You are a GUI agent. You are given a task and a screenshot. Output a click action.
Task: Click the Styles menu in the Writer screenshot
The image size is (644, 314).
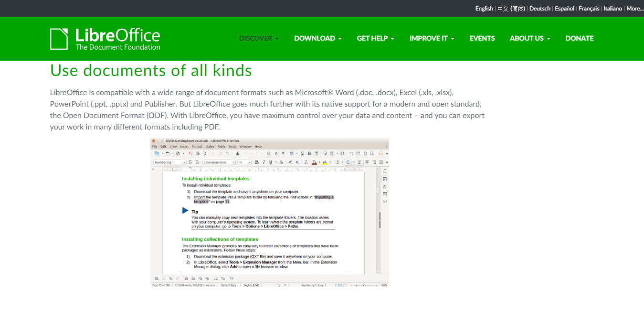click(x=210, y=146)
